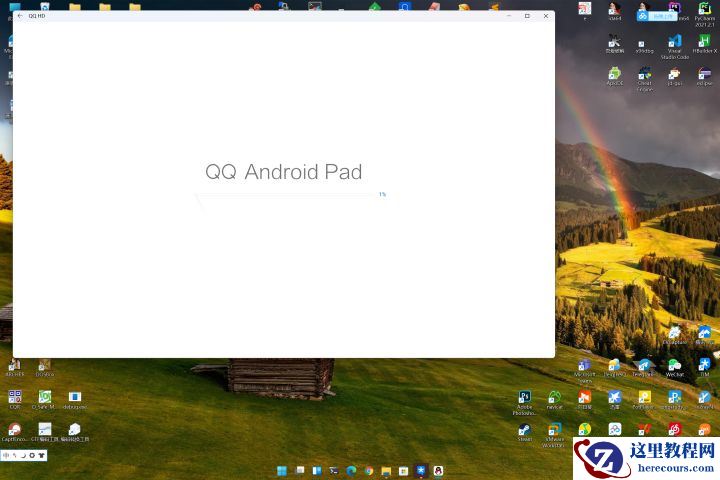Image resolution: width=720 pixels, height=480 pixels.
Task: Select the CaptfEncoder desktop shortcut
Action: [14, 433]
